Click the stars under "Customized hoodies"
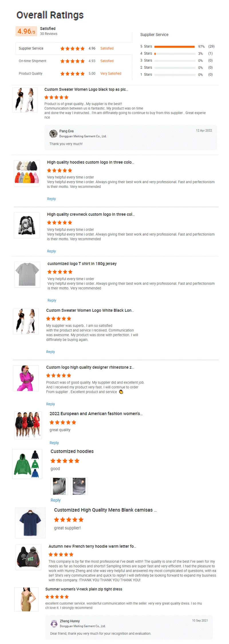The height and width of the screenshot is (644, 229). (x=65, y=461)
